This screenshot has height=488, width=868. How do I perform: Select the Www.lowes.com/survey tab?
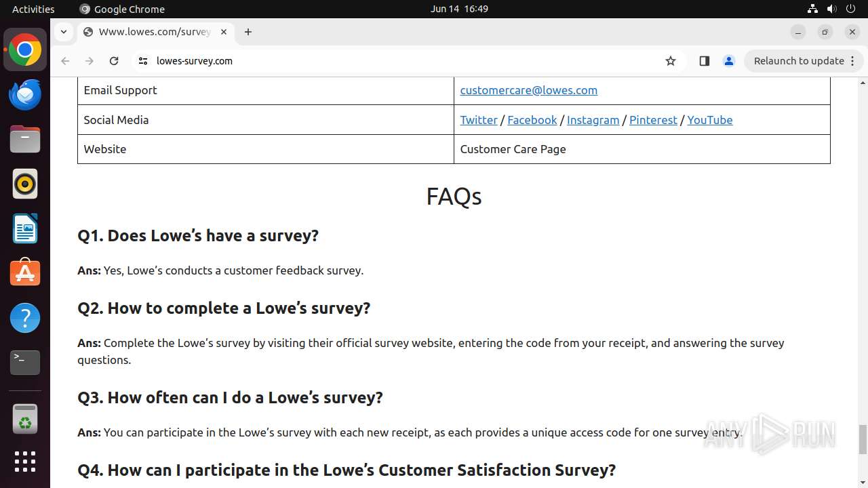155,32
